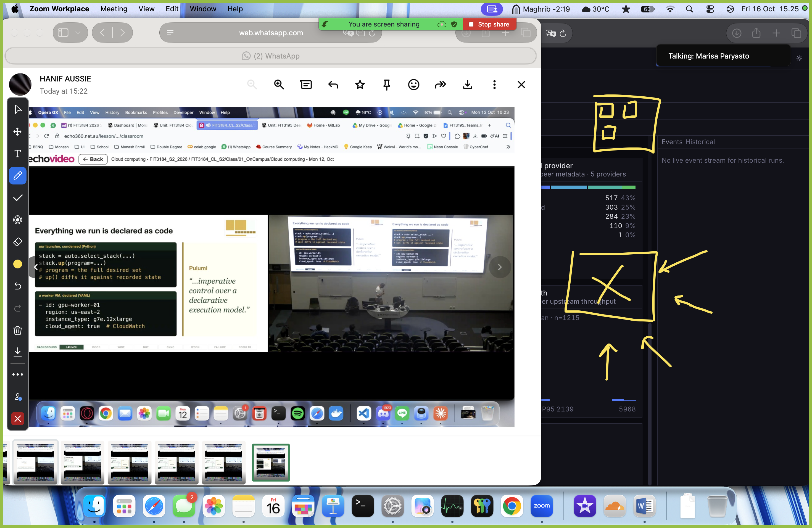Download the WhatsApp image

click(467, 85)
